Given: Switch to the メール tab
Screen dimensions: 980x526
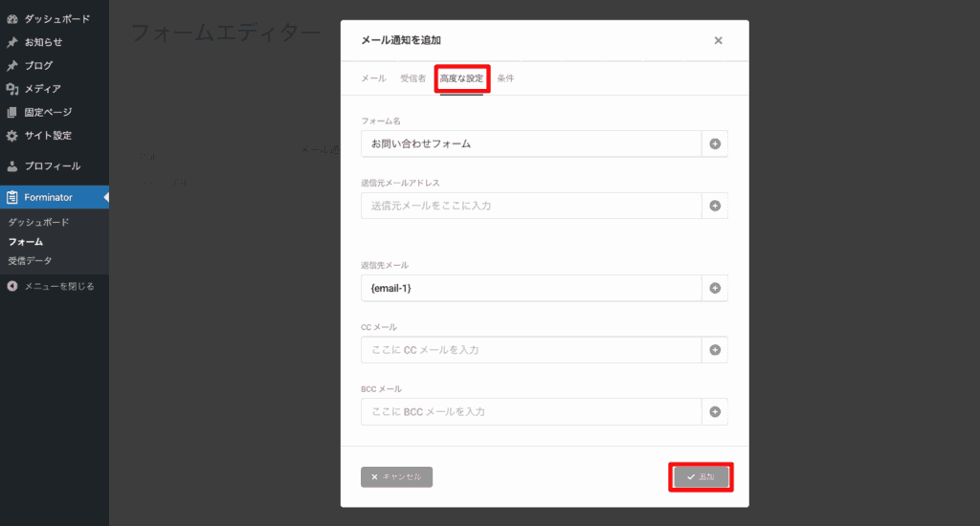Looking at the screenshot, I should coord(373,78).
